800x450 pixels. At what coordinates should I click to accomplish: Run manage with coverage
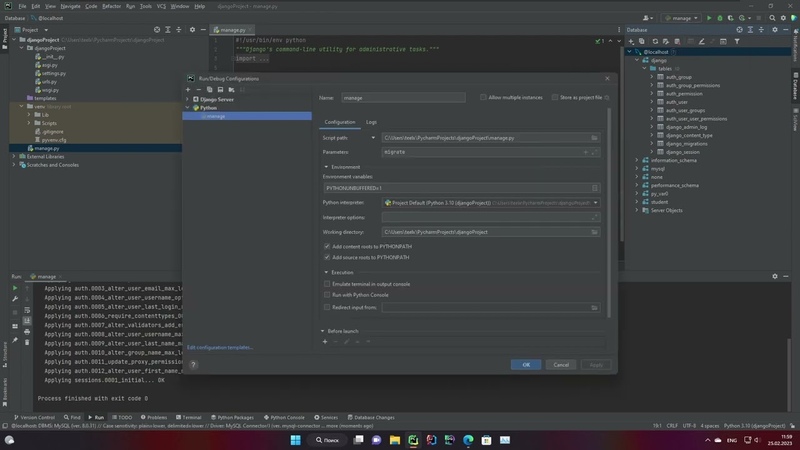click(x=731, y=18)
